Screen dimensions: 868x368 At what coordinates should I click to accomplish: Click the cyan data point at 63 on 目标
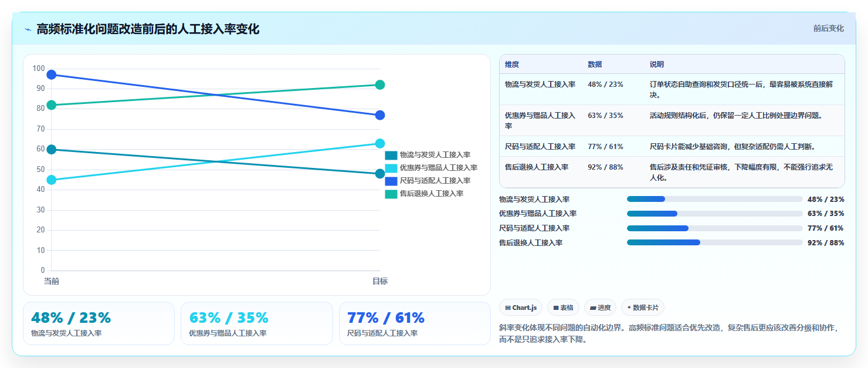click(380, 143)
